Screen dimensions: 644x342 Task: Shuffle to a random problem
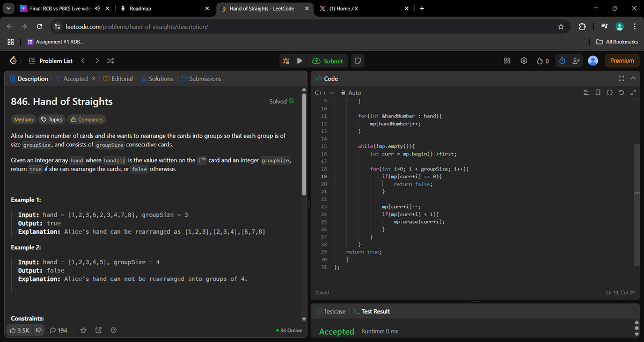pyautogui.click(x=112, y=61)
